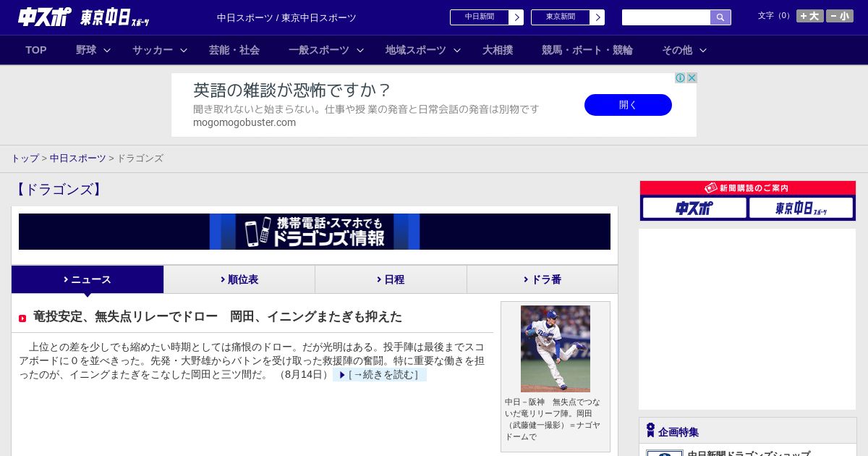Open the pitcher photo thumbnail
Screen dimensions: 868x456
point(556,349)
